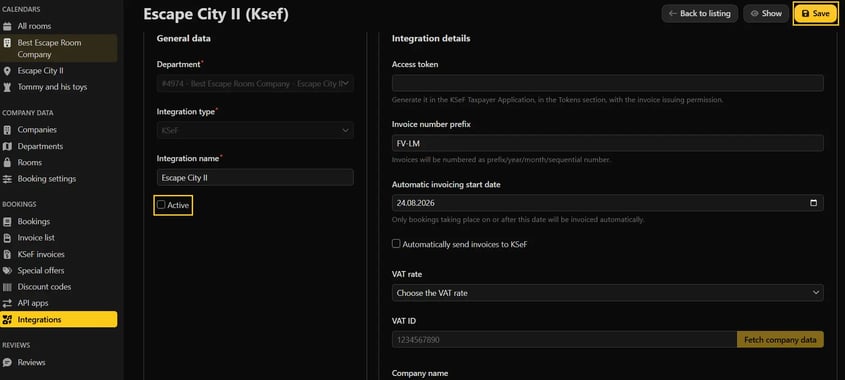Click the chess rook icon beside Tommy and his toys

[7, 87]
